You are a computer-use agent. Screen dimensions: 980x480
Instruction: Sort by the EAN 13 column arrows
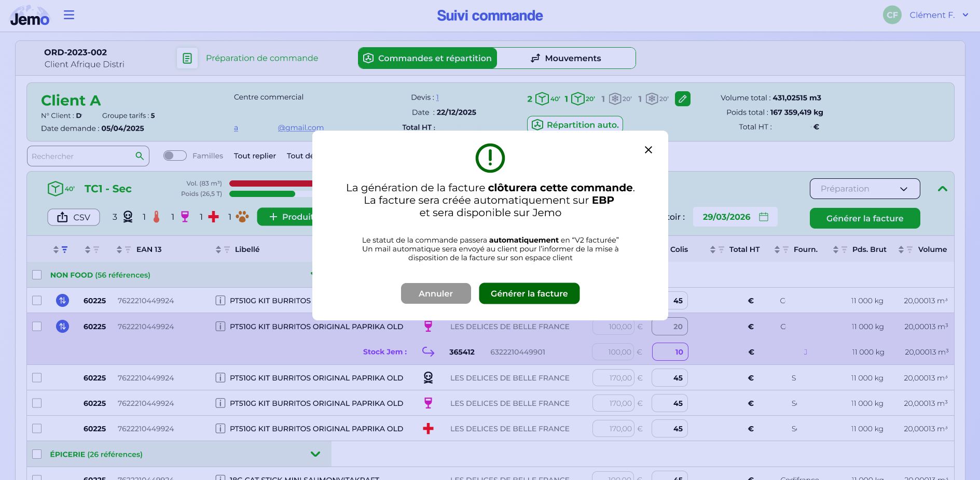(119, 249)
